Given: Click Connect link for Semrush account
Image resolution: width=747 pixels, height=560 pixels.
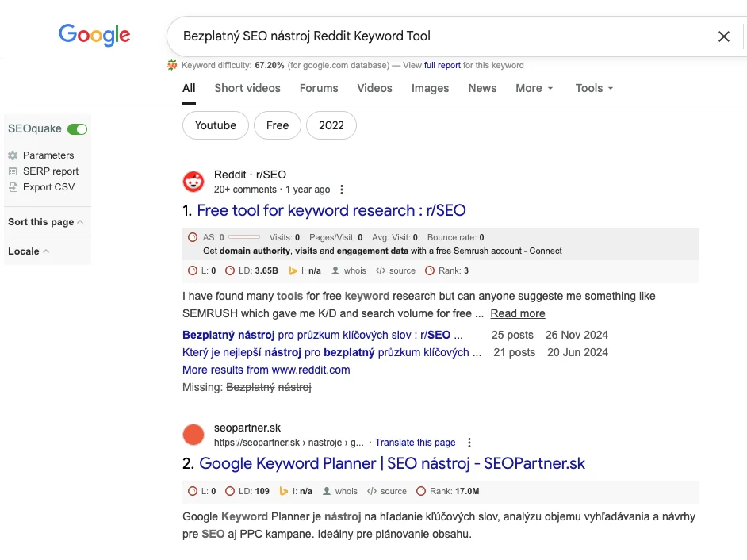Looking at the screenshot, I should pos(546,251).
